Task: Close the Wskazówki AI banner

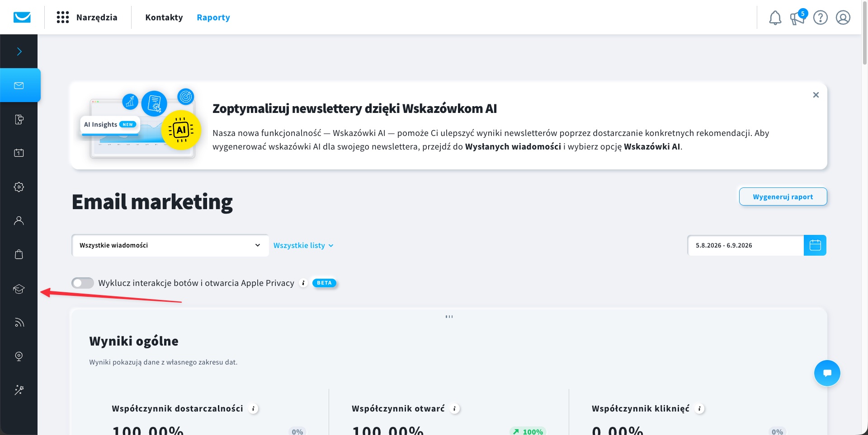Action: (816, 95)
